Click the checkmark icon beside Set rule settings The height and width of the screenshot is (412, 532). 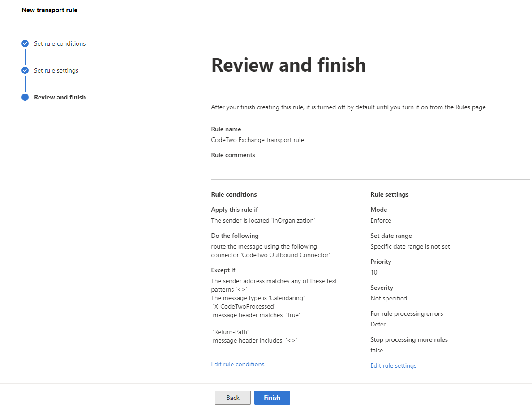pyautogui.click(x=25, y=70)
